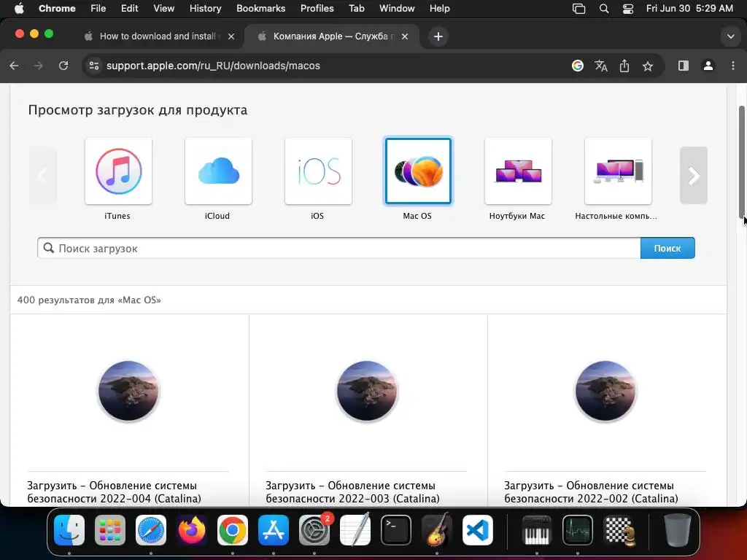Show next products with right carousel arrow
This screenshot has width=747, height=560.
(694, 175)
